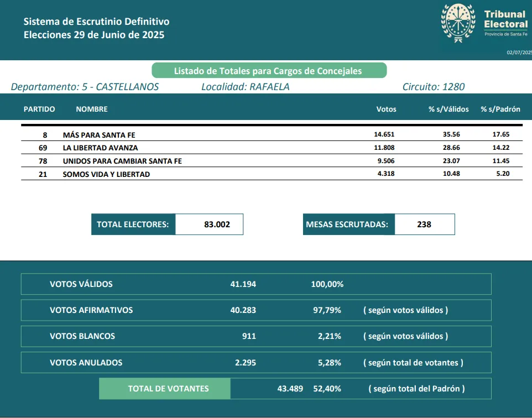Viewport: 532px width, 418px height.
Task: Select the SOMOS VIDA Y LIBERTAD row
Action: point(272,174)
